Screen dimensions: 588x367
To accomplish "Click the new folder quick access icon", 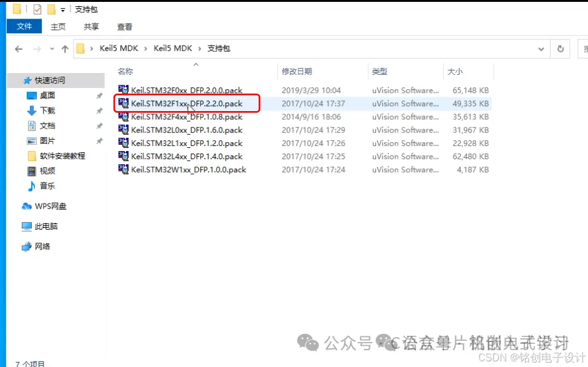I will tap(51, 9).
